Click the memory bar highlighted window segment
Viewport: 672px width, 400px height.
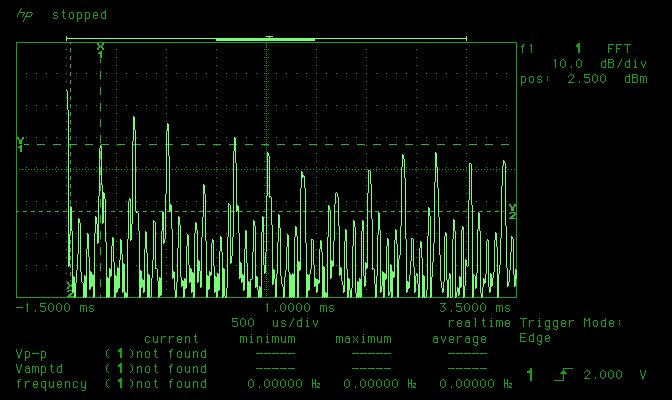pos(265,39)
